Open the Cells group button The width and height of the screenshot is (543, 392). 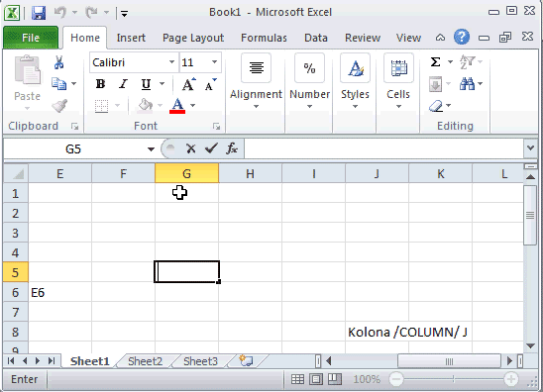[x=398, y=80]
